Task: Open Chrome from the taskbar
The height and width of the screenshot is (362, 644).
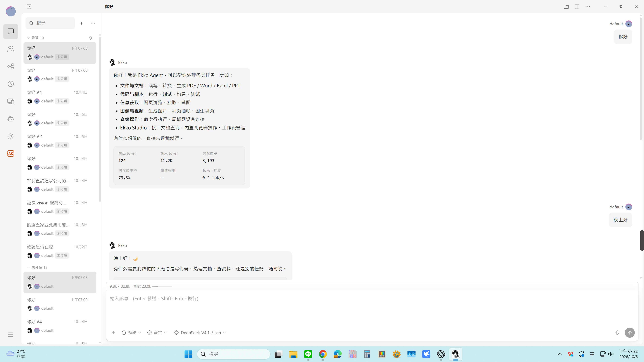Action: (323, 354)
